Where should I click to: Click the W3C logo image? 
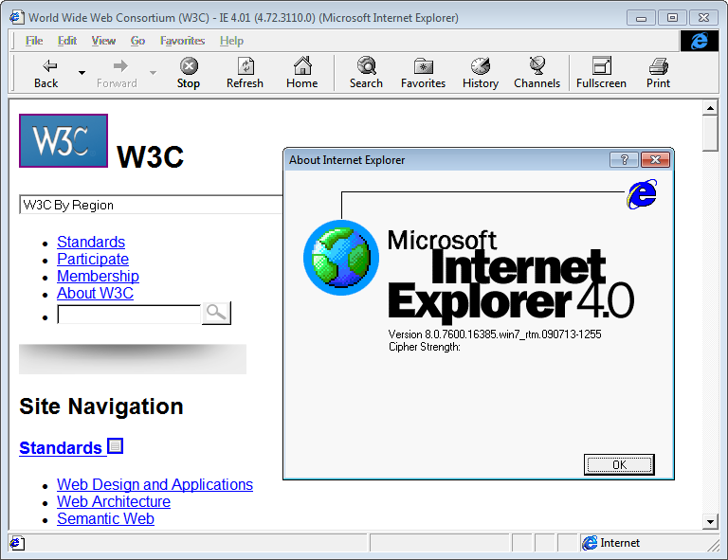tap(64, 140)
